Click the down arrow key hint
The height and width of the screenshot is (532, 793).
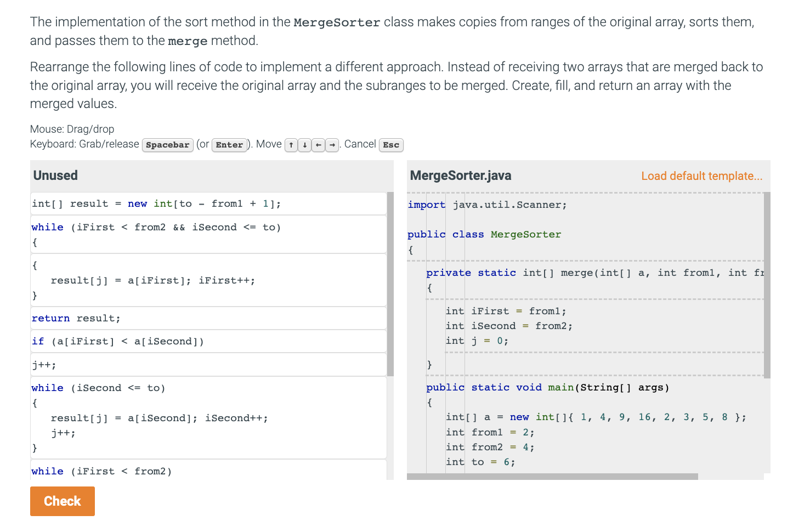pyautogui.click(x=305, y=145)
